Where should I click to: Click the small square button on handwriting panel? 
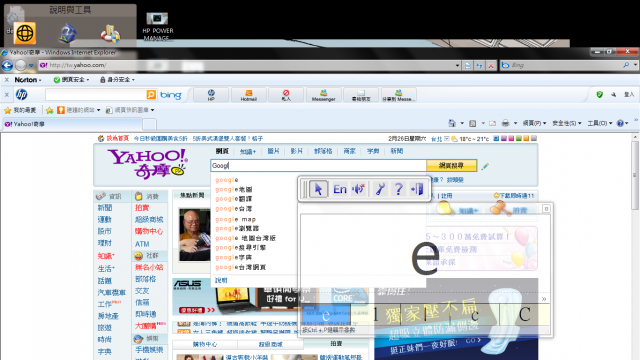point(546,209)
